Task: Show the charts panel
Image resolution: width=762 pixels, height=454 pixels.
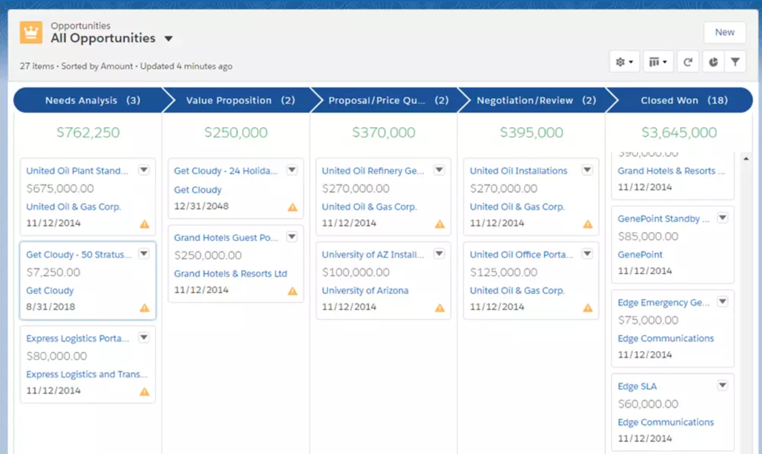Action: pyautogui.click(x=713, y=62)
